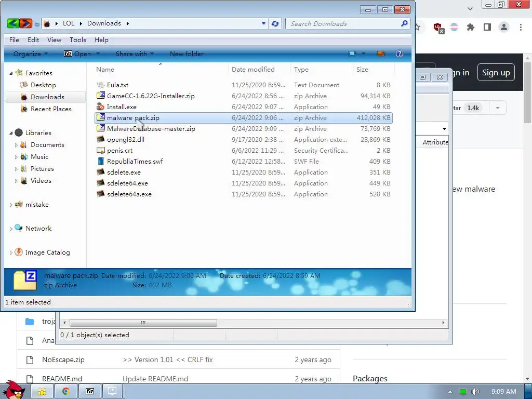Image resolution: width=532 pixels, height=399 pixels.
Task: Click the 9:09 AM taskbar clock
Action: [x=504, y=392]
